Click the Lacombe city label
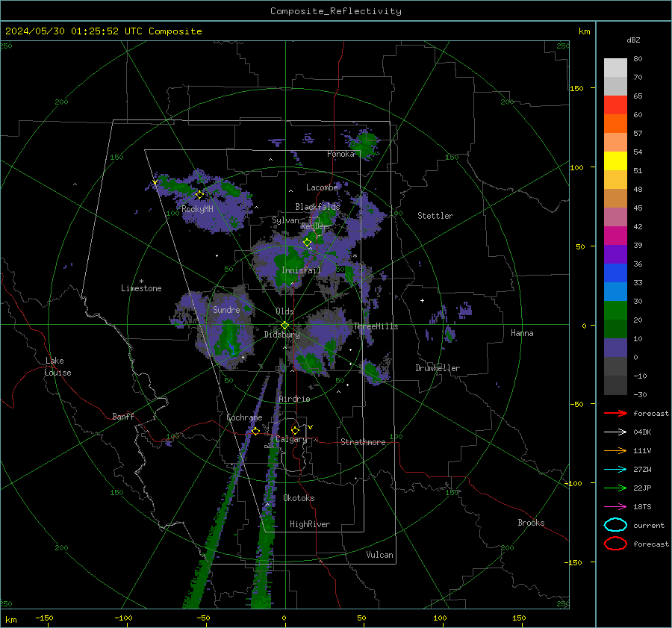This screenshot has height=628, width=672. coord(322,187)
